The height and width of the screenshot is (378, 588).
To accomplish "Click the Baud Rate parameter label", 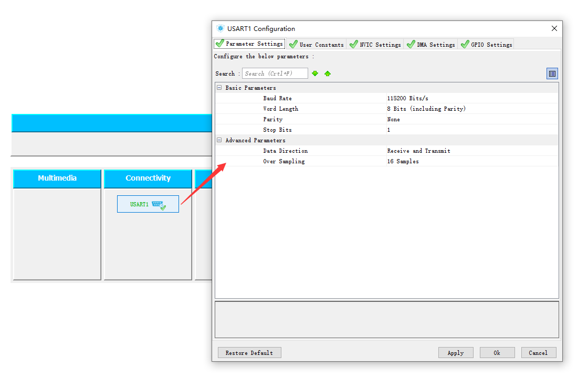I will 278,98.
